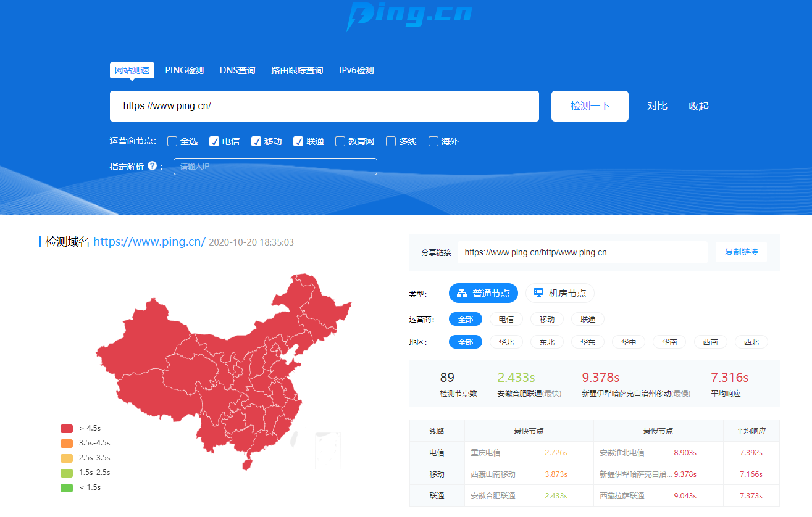Click the 9.378s slowest node value in summary

[x=601, y=378]
